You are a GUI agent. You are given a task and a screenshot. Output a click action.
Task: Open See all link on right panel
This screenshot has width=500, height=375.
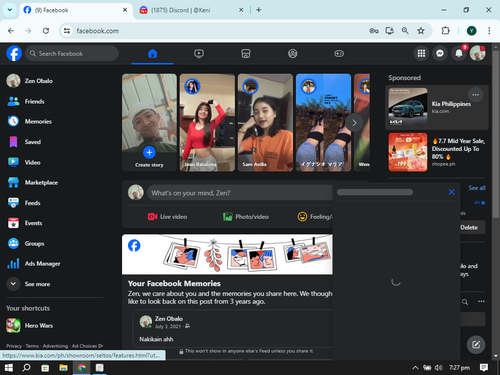[x=477, y=188]
